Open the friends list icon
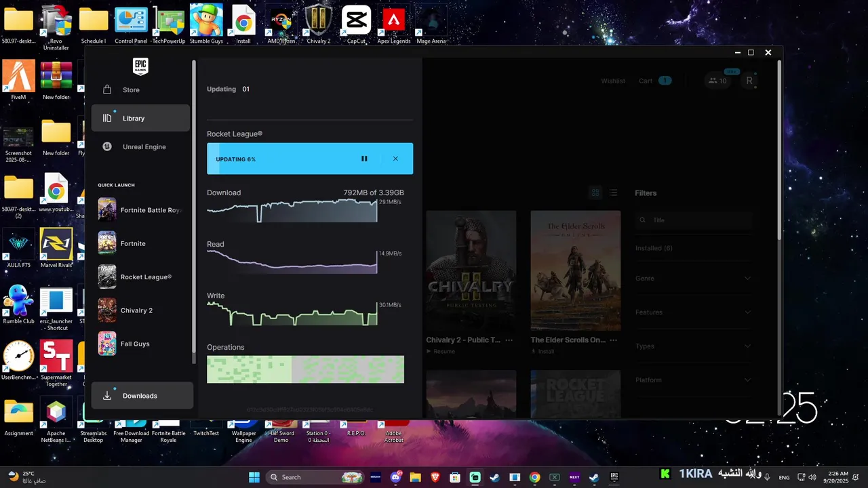 click(717, 81)
